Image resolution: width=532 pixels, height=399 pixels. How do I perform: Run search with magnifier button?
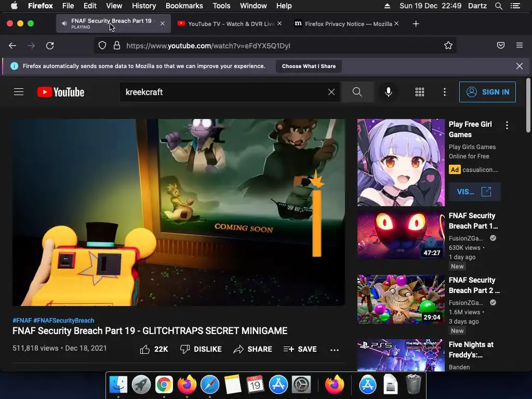[357, 92]
